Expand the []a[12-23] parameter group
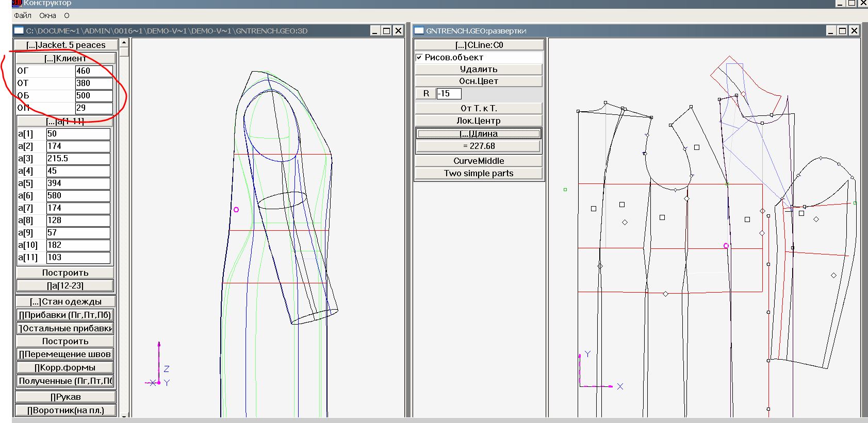 coord(65,285)
